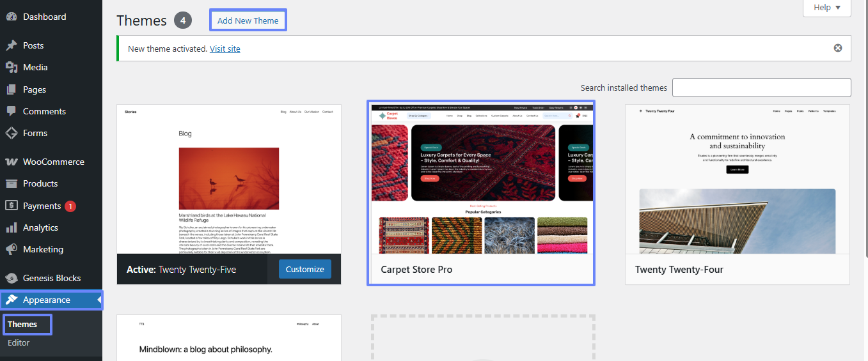Click the Comments speech bubble icon
Screen dimensions: 868x361
pyautogui.click(x=11, y=112)
